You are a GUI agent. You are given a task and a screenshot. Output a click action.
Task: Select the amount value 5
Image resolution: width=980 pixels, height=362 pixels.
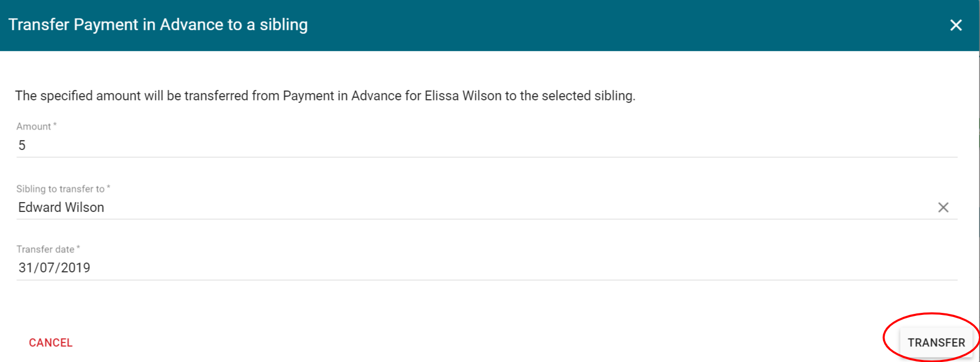coord(22,145)
